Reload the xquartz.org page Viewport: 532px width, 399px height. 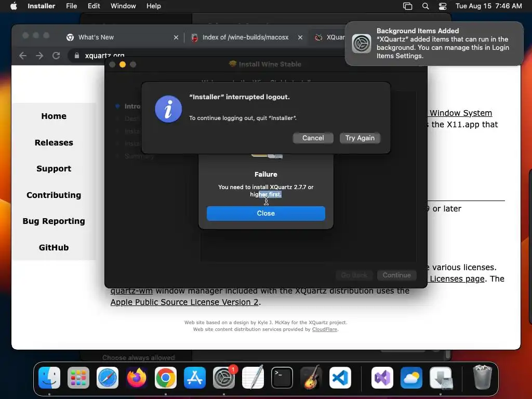point(56,55)
